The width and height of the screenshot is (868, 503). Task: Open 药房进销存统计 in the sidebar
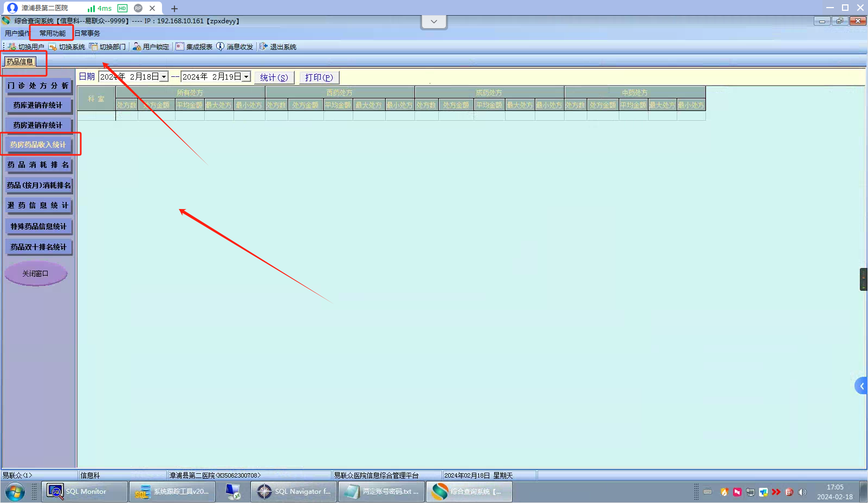coord(38,125)
